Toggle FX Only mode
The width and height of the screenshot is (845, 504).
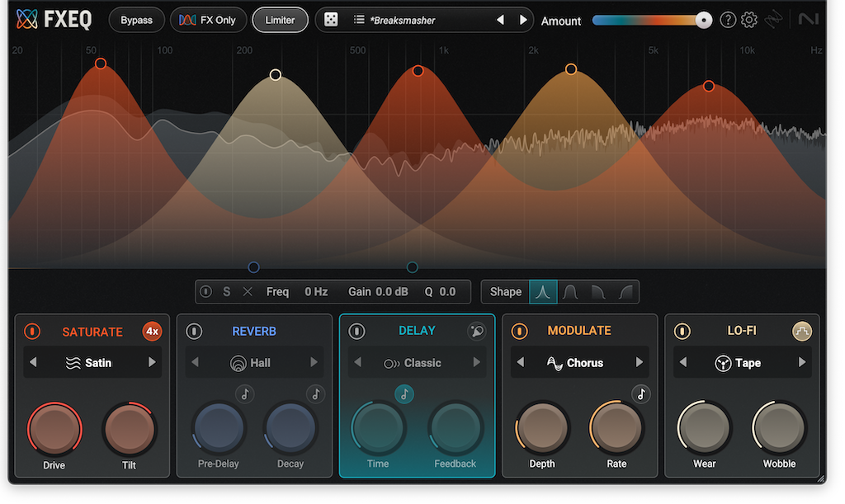(x=208, y=20)
